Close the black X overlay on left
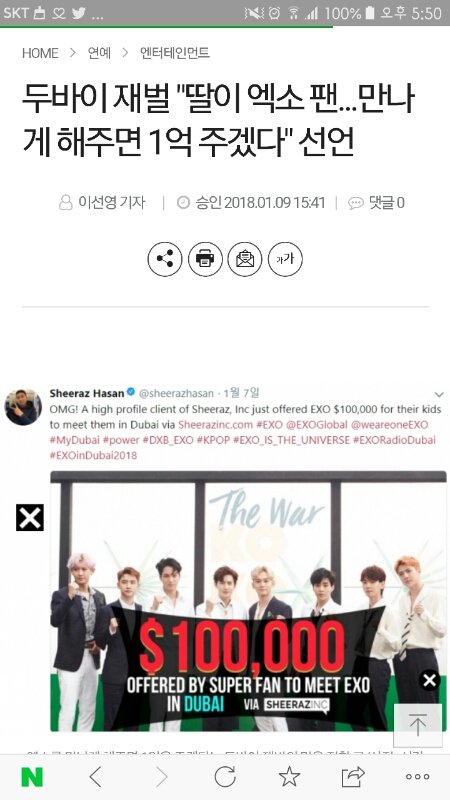 pos(30,517)
